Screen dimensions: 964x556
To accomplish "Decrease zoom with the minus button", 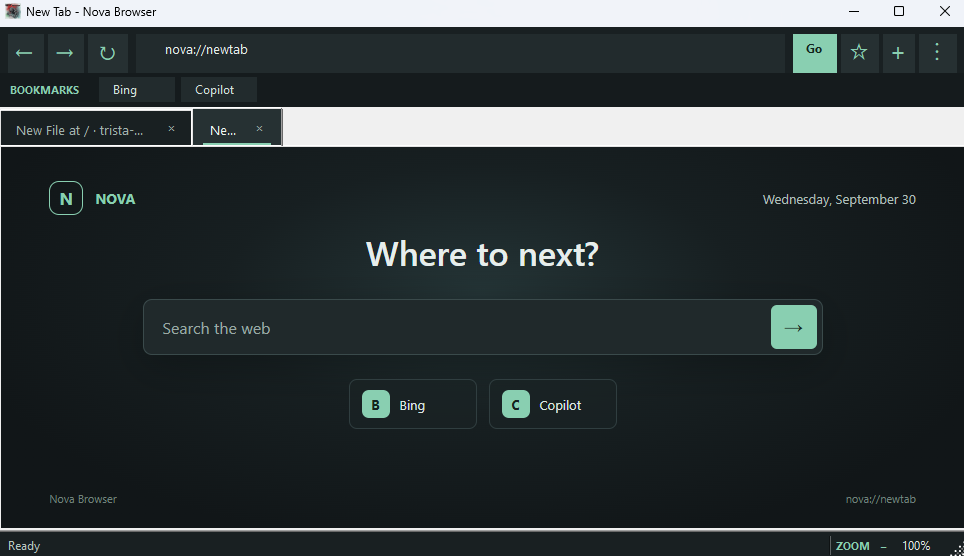I will click(x=883, y=546).
